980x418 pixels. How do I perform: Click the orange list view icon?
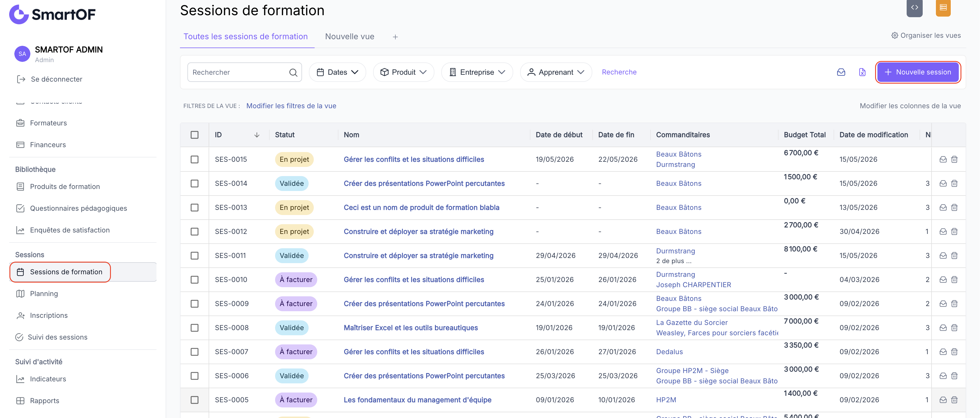click(x=943, y=7)
